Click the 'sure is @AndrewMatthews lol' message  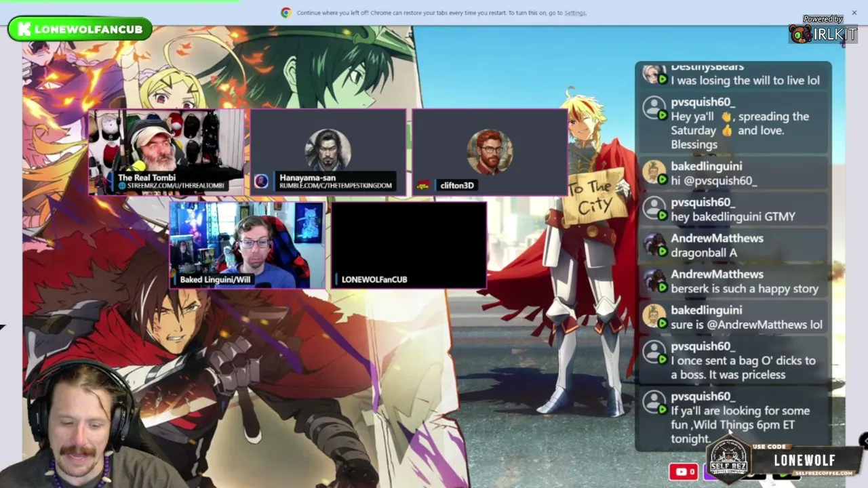pyautogui.click(x=747, y=325)
